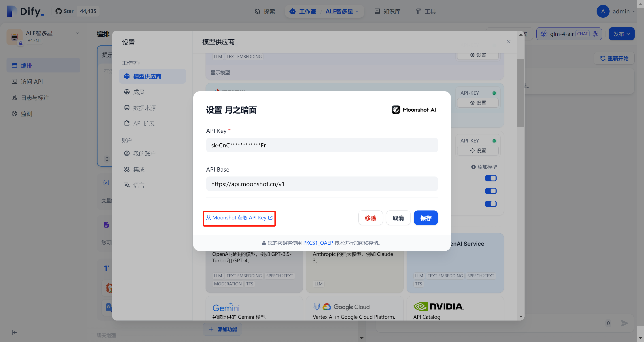
Task: Close the settings dialog with the X icon
Action: (508, 42)
